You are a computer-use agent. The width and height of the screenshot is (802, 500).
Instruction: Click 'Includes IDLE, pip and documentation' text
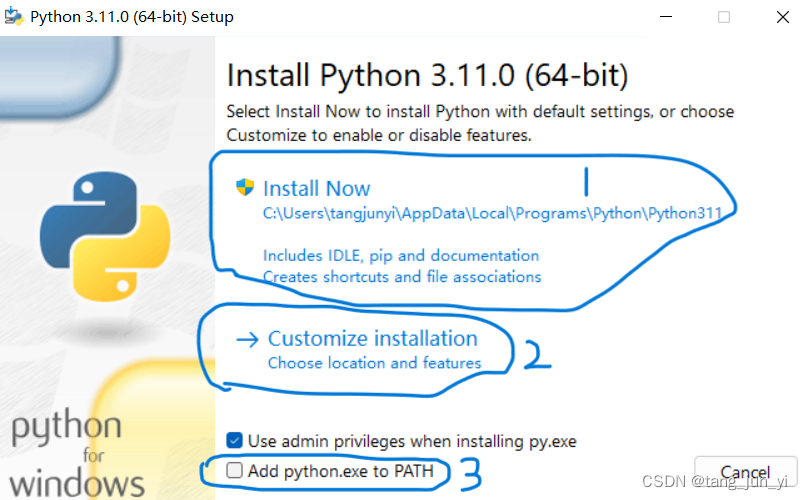401,255
